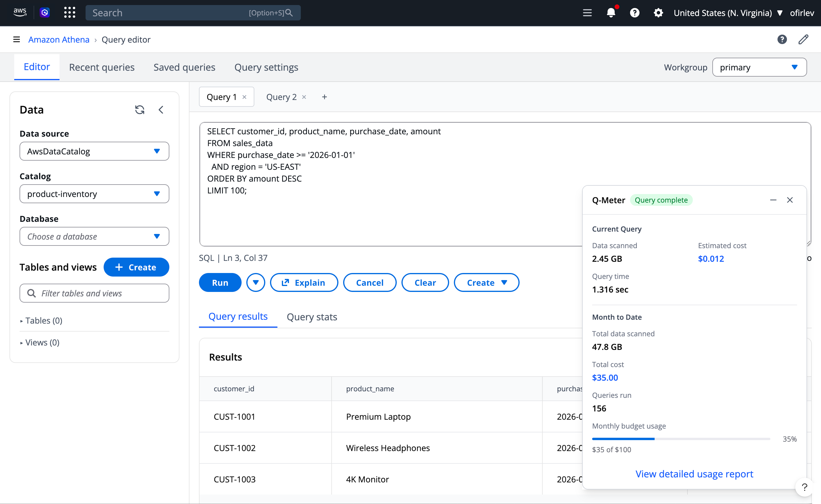Open the AWS services grid menu
Screen dimensions: 821x504
pyautogui.click(x=69, y=13)
